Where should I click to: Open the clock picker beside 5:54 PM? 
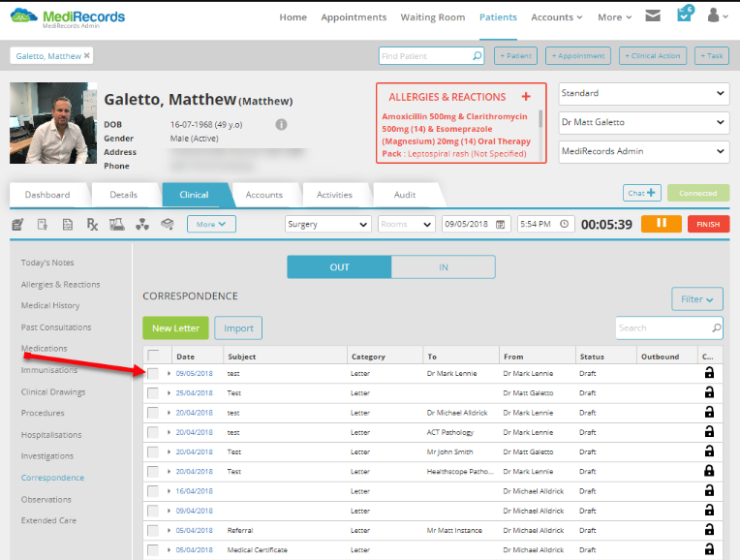point(564,224)
